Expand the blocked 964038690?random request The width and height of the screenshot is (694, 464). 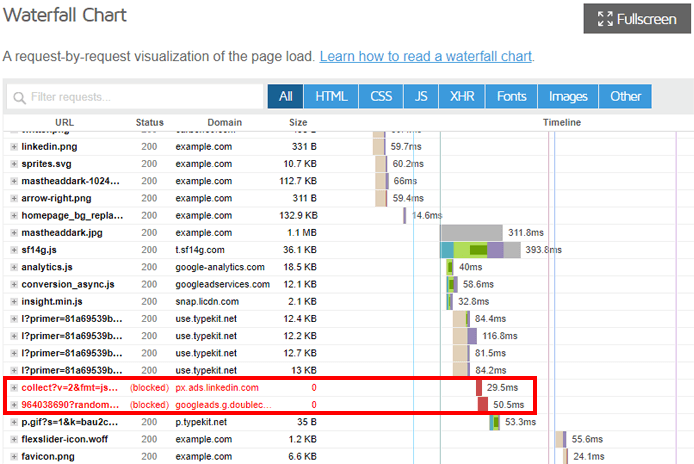click(14, 405)
